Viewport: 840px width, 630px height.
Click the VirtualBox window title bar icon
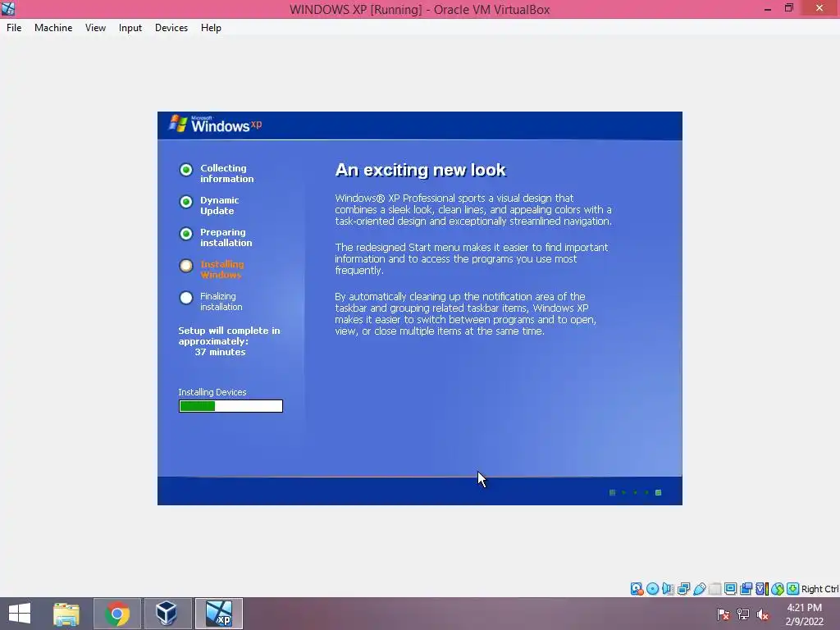coord(8,8)
